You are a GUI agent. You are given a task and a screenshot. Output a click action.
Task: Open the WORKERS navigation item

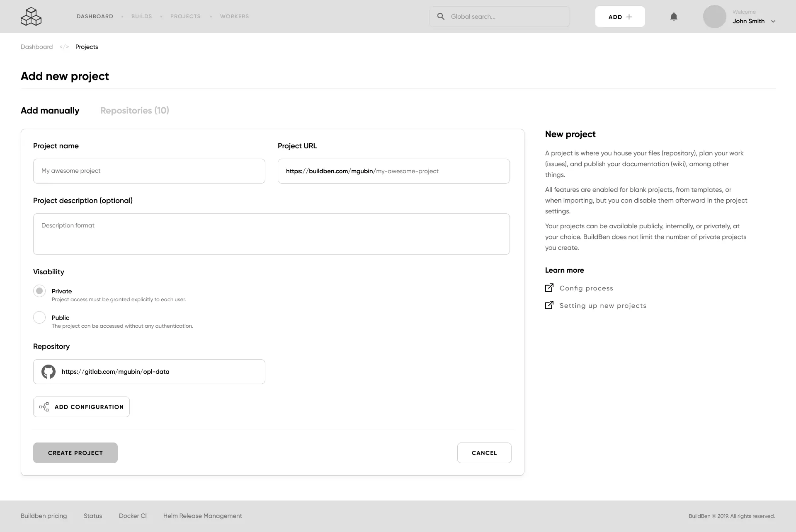click(x=234, y=16)
